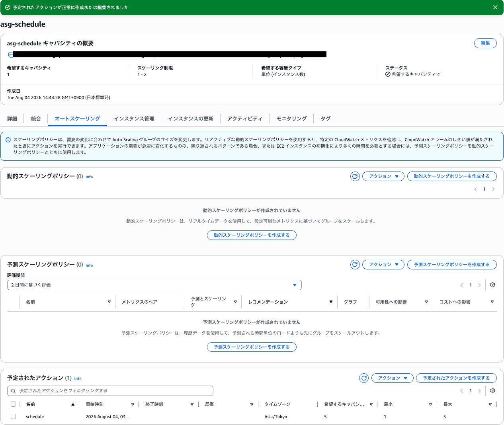Image resolution: width=504 pixels, height=425 pixels.
Task: Sort scheduled actions by 終了時刻 column arrow
Action: [192, 404]
